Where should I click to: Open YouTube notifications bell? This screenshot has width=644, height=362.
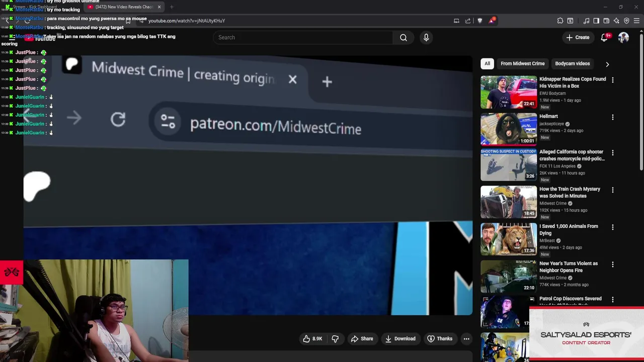click(x=605, y=37)
